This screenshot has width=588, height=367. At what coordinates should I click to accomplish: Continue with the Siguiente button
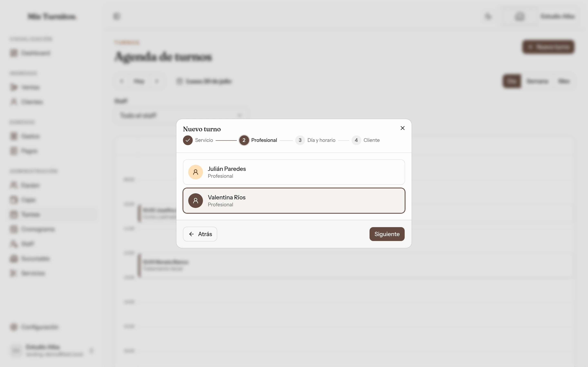(387, 234)
